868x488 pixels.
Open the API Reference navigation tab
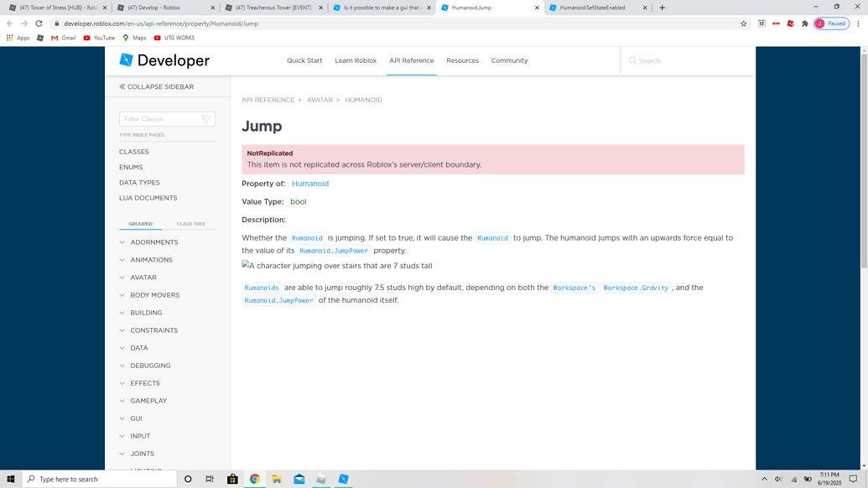coord(411,60)
